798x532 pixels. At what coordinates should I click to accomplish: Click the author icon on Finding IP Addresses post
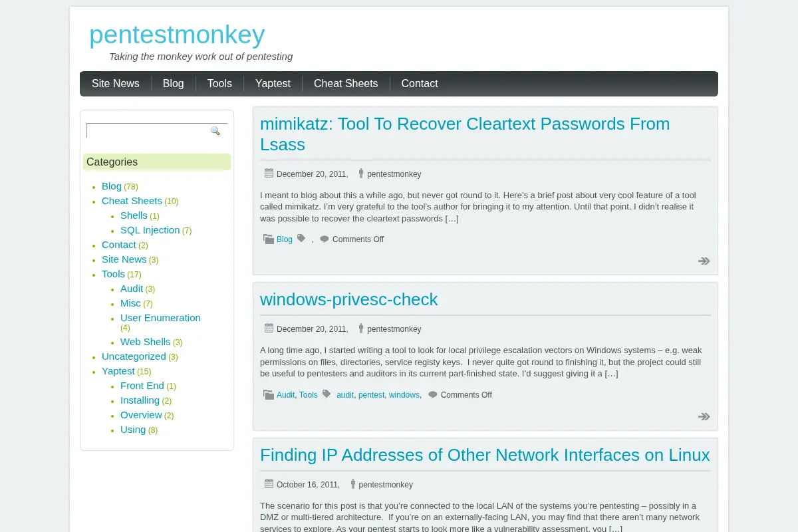(353, 483)
